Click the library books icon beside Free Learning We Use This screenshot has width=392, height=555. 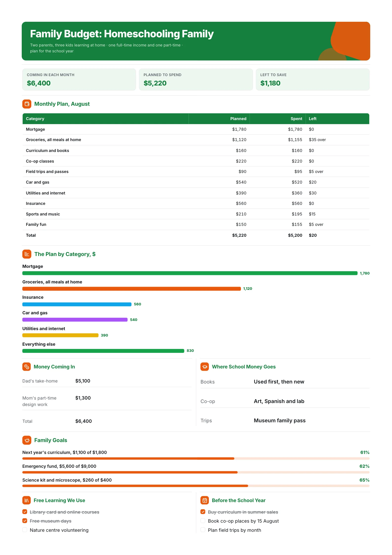(x=27, y=500)
